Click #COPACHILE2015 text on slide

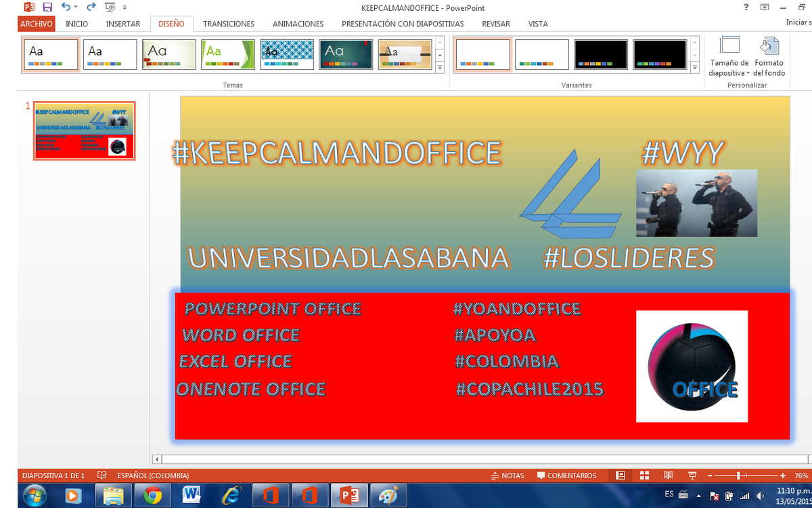click(x=529, y=389)
